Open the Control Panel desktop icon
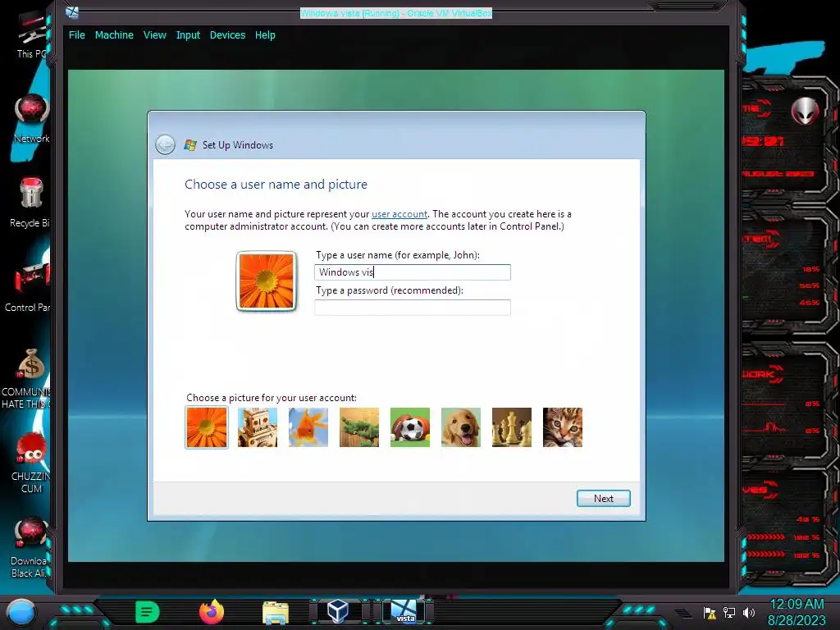Screen dimensions: 840x630 click(30, 288)
